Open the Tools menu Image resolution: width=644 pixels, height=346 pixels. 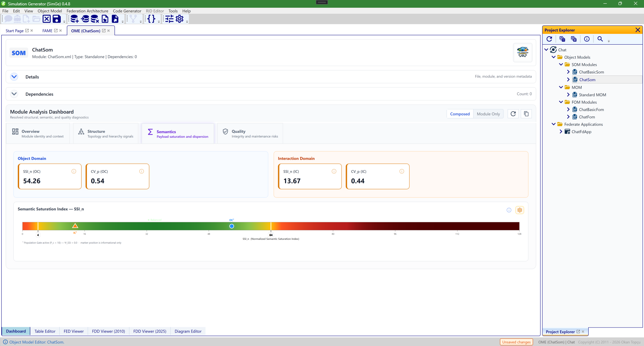pyautogui.click(x=173, y=11)
